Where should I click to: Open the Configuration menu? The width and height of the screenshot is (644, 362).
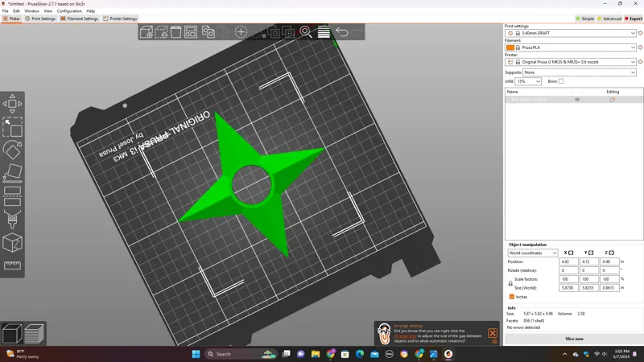tap(69, 11)
